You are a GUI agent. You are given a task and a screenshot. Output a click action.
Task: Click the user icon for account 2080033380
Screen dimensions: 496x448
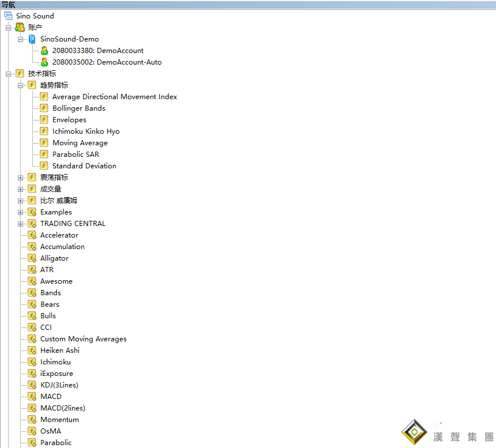coord(44,51)
